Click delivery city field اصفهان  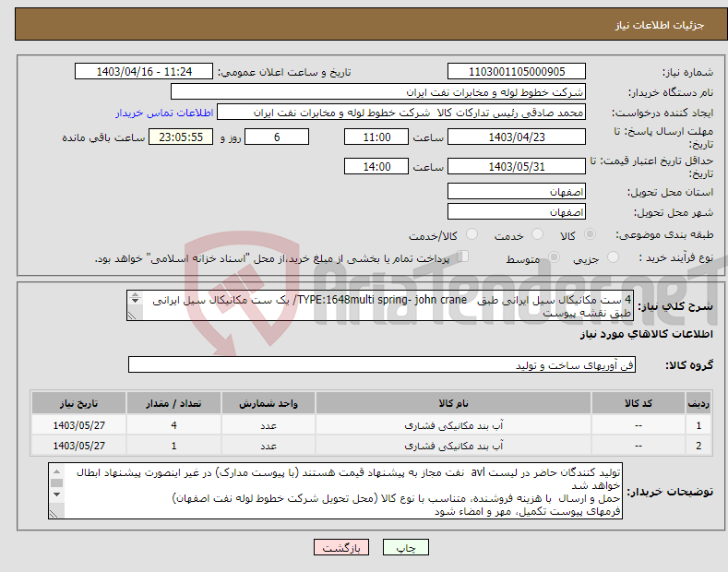pyautogui.click(x=517, y=211)
